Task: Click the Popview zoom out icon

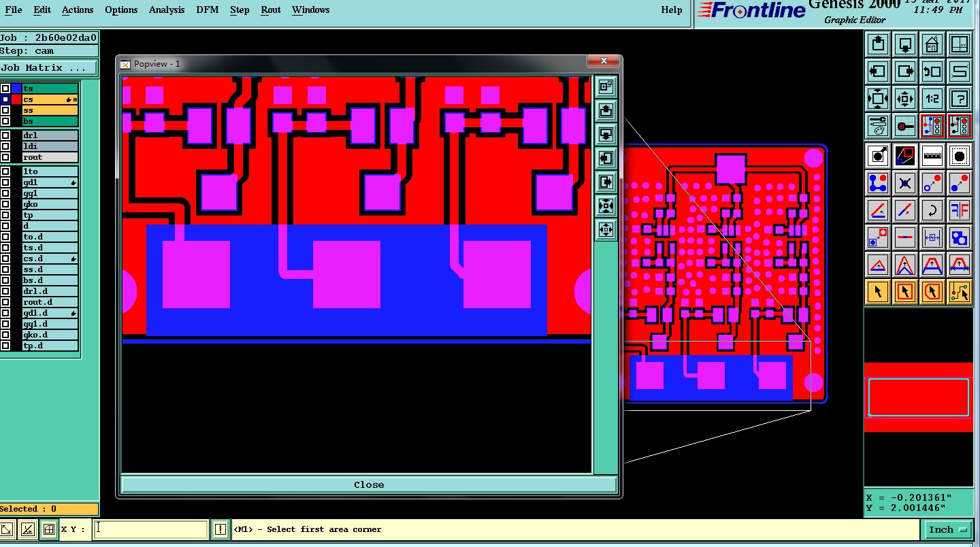Action: click(606, 229)
